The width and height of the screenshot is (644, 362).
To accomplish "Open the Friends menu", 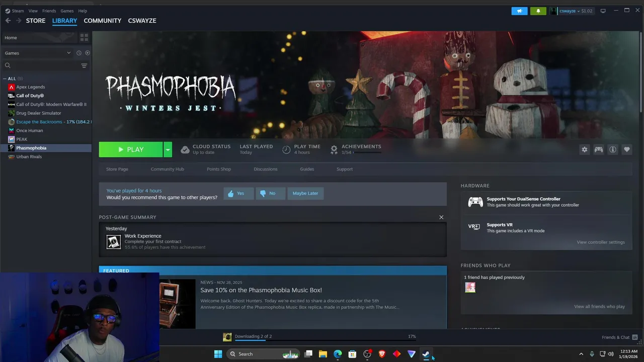I will [49, 11].
